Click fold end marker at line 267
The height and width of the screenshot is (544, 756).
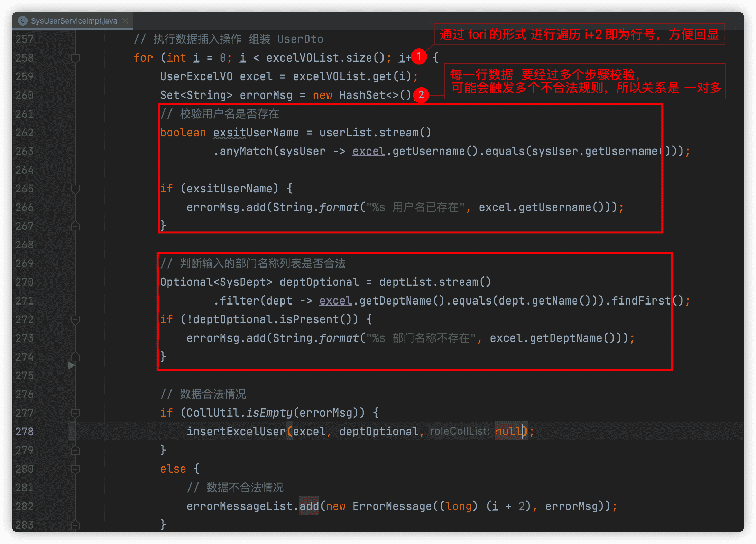tap(75, 226)
